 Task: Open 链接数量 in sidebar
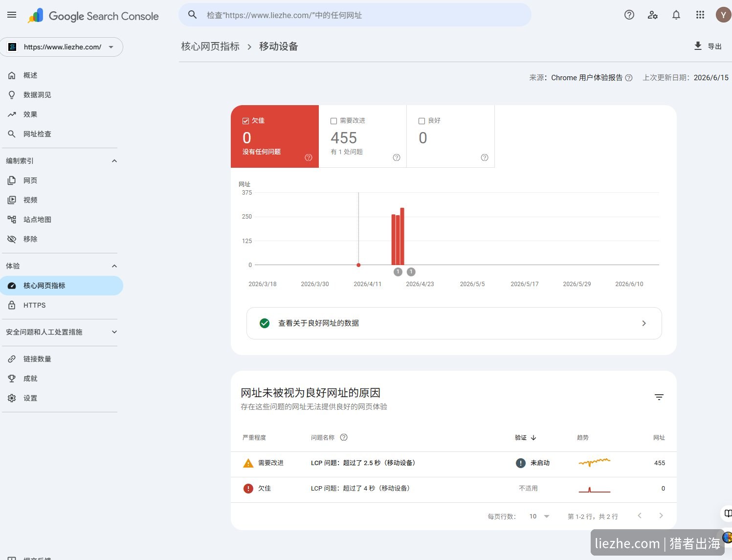pyautogui.click(x=62, y=359)
